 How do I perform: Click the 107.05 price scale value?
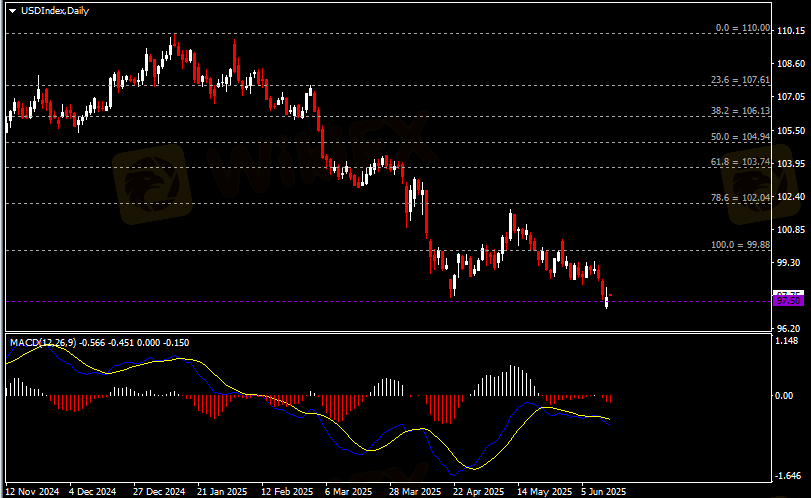(791, 97)
